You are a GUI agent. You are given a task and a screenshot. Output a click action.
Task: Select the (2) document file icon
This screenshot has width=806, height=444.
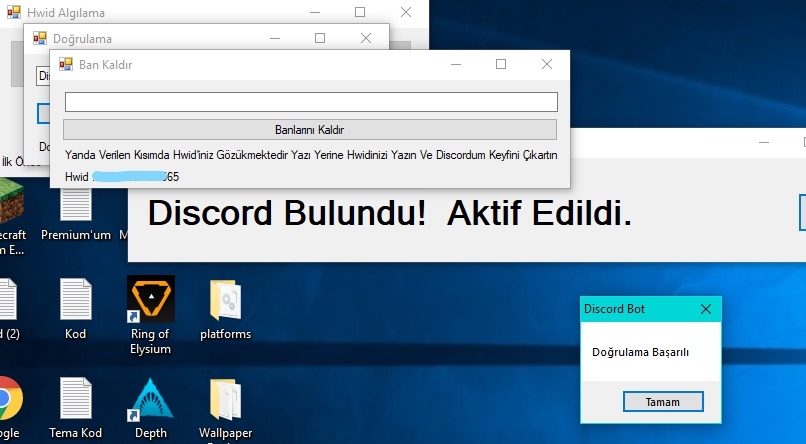coord(9,309)
